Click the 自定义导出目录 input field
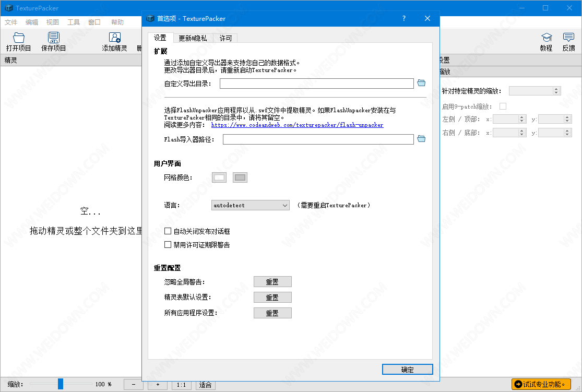Viewport: 582px width, 392px height. click(x=317, y=84)
